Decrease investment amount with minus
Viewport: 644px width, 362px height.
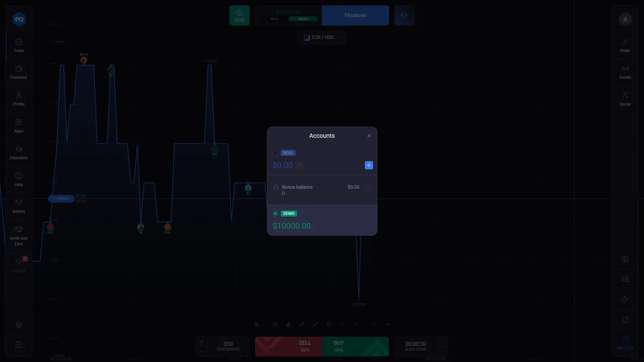coord(202,352)
